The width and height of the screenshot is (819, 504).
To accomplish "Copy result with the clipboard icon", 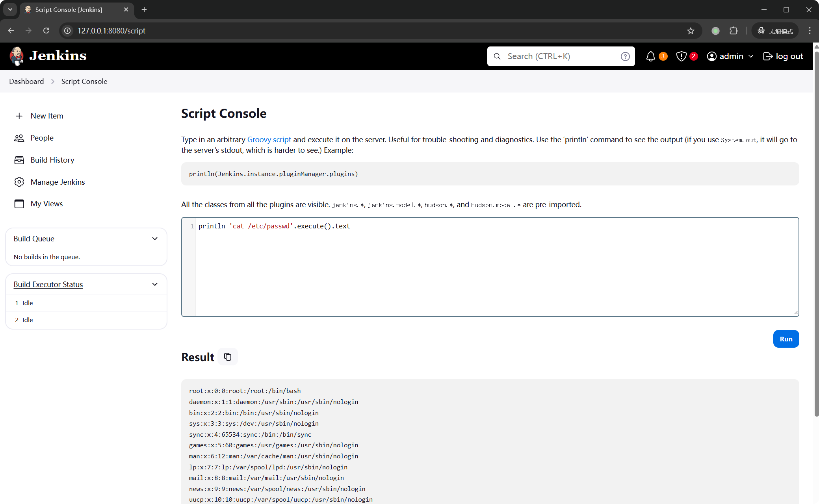I will click(228, 357).
